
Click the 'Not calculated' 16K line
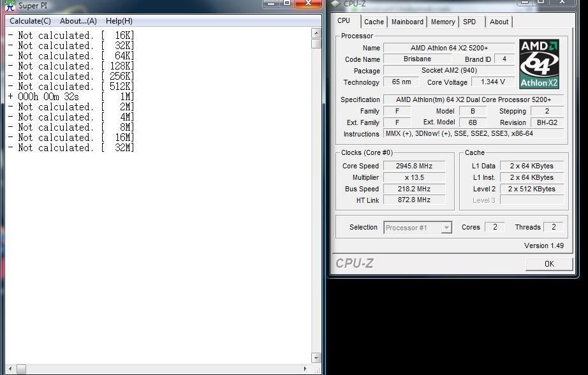(x=71, y=35)
